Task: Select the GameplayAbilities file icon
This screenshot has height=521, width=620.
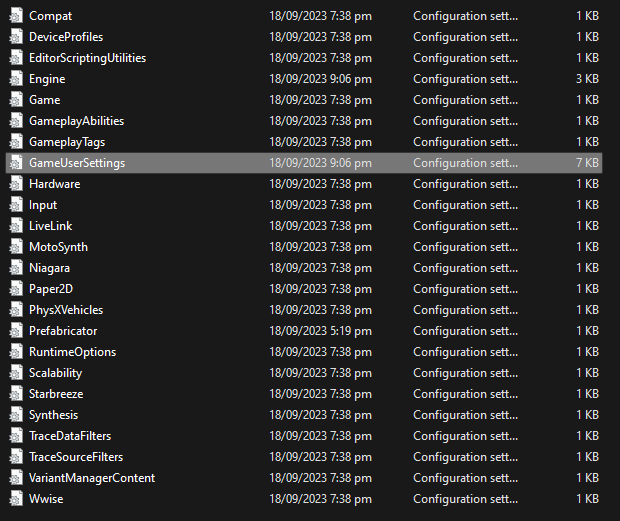Action: [x=16, y=121]
